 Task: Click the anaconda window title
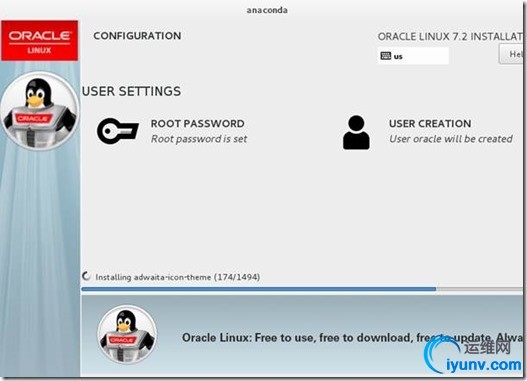click(267, 10)
